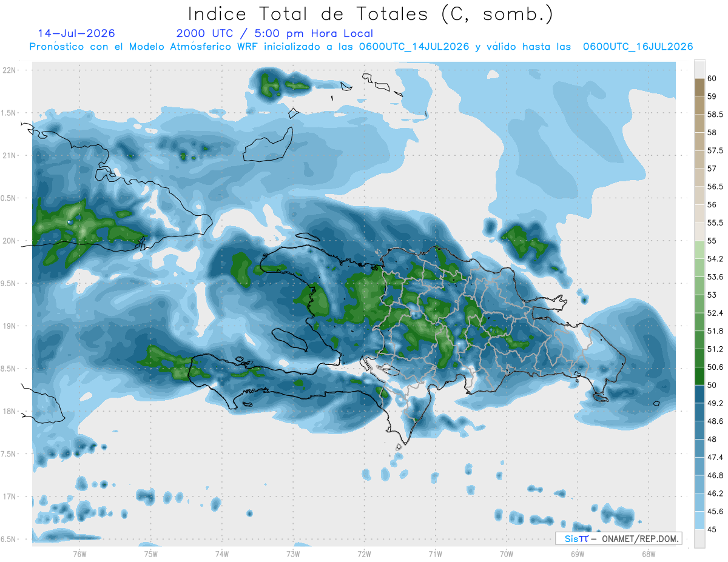Click the legend value "50"
Viewport: 728px width, 562px height.
click(712, 386)
